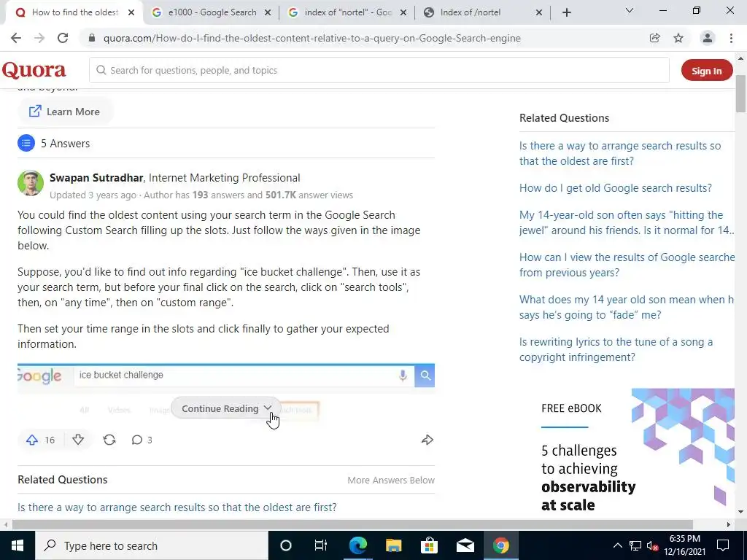747x560 pixels.
Task: Open sidebar 'view results from previous years' question
Action: pos(627,265)
